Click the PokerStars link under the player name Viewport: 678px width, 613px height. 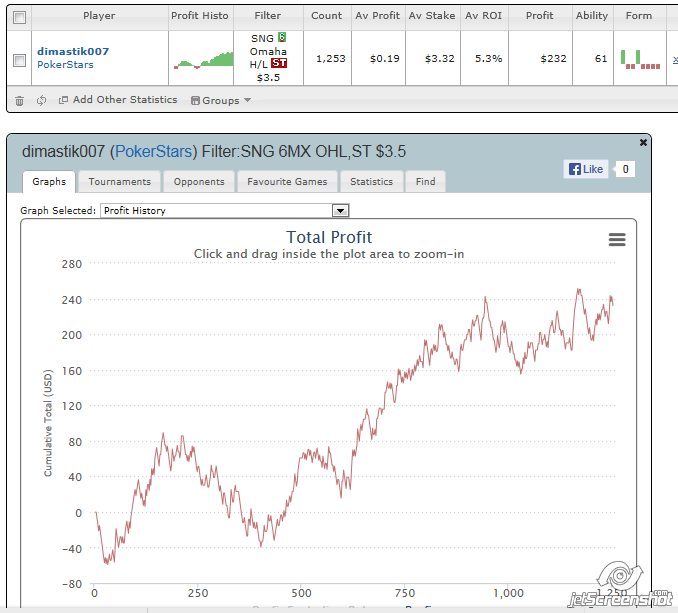65,64
